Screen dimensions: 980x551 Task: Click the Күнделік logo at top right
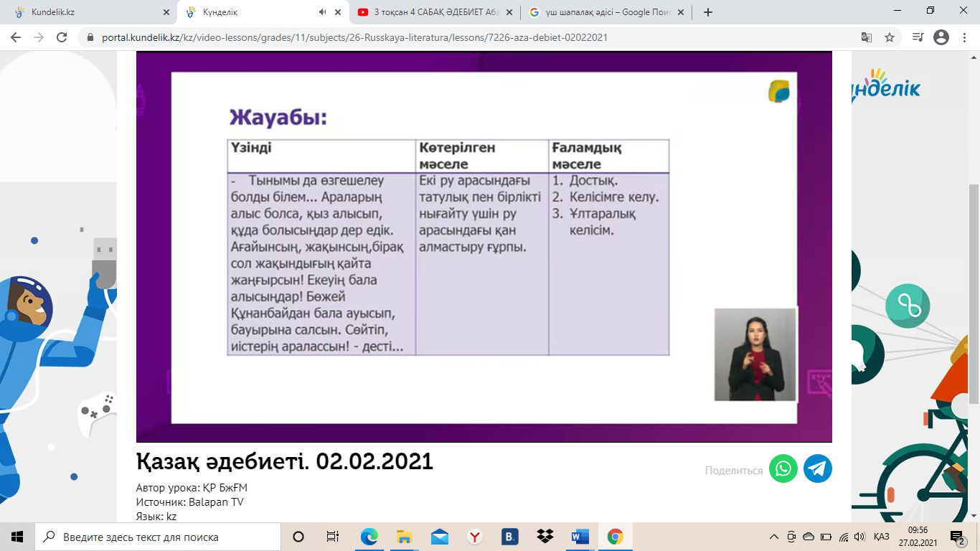tap(885, 86)
